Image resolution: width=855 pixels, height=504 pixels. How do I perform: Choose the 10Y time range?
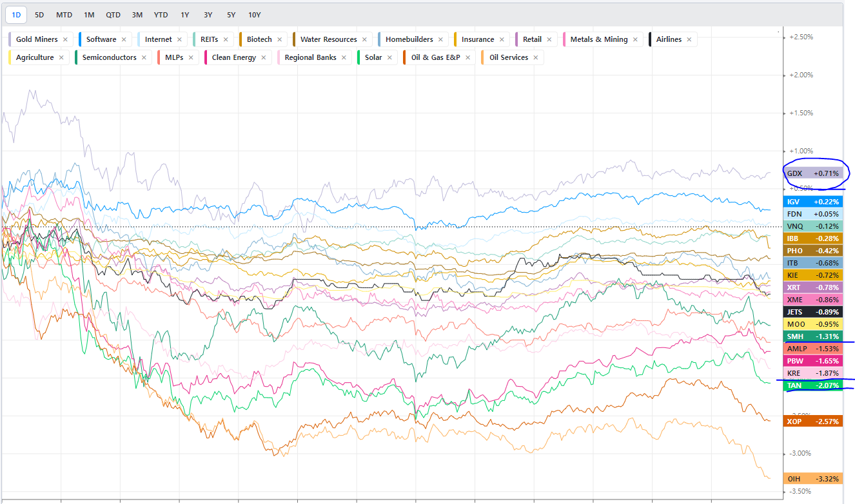[255, 15]
